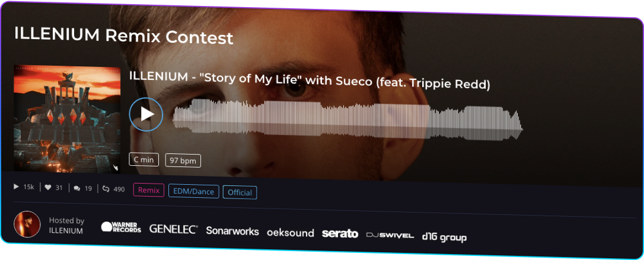Image resolution: width=644 pixels, height=260 pixels.
Task: Open the DJ Swivel sponsor logo
Action: click(x=390, y=235)
